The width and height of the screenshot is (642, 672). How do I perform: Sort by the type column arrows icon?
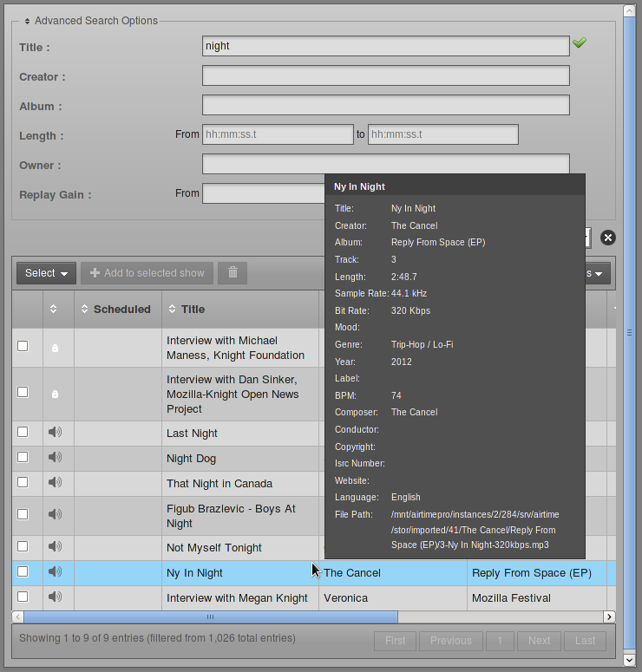click(x=53, y=309)
